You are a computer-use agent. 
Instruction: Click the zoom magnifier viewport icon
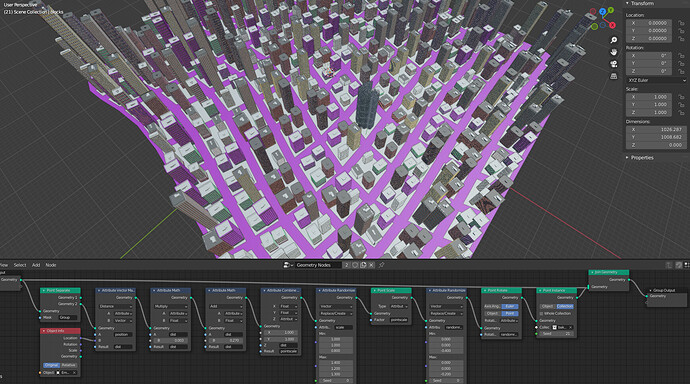coord(613,40)
